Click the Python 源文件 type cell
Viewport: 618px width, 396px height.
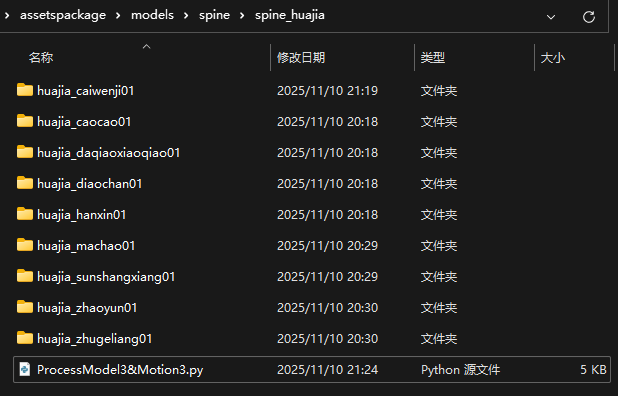click(x=460, y=370)
